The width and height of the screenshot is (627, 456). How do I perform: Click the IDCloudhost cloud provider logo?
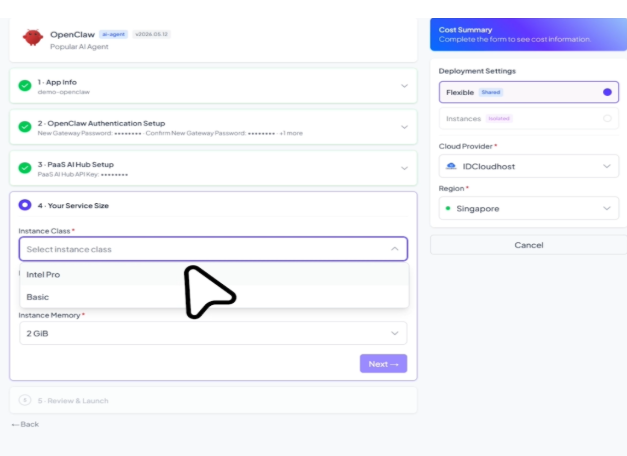click(x=451, y=166)
